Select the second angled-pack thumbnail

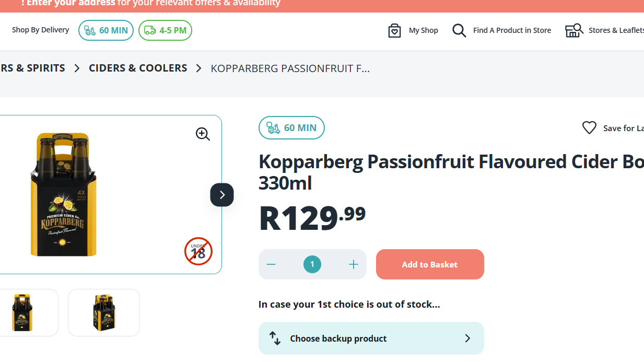(104, 312)
